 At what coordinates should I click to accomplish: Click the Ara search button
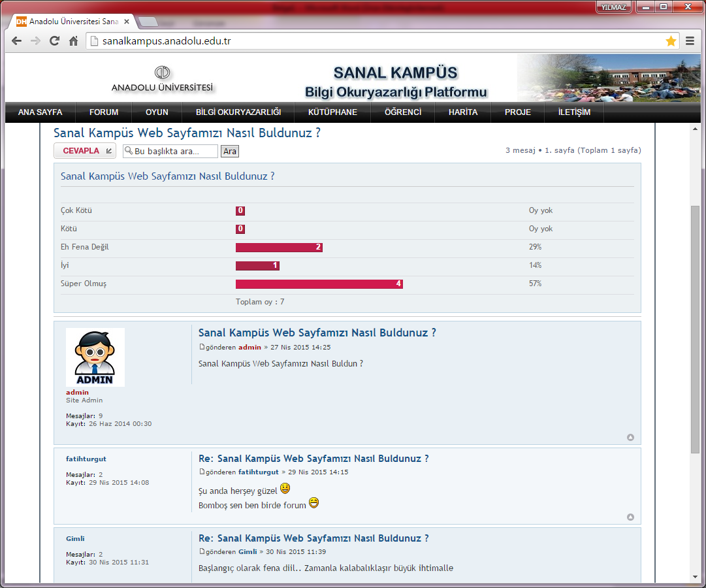(x=230, y=152)
